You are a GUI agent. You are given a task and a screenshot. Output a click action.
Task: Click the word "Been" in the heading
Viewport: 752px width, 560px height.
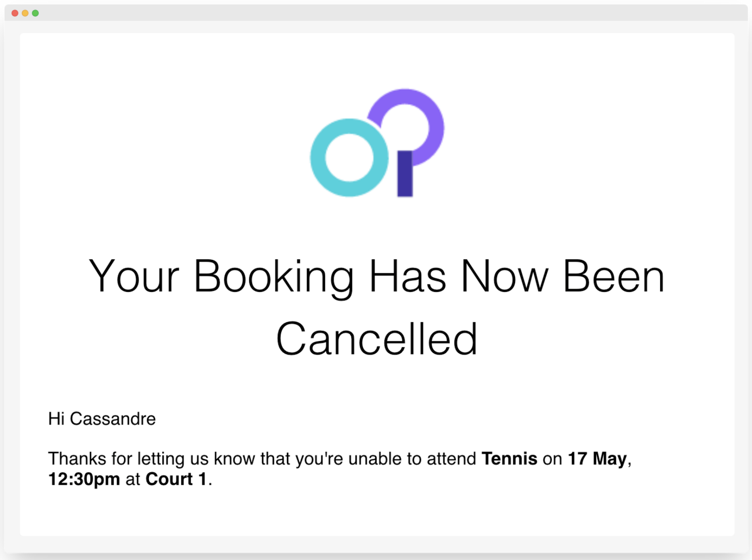tap(613, 276)
